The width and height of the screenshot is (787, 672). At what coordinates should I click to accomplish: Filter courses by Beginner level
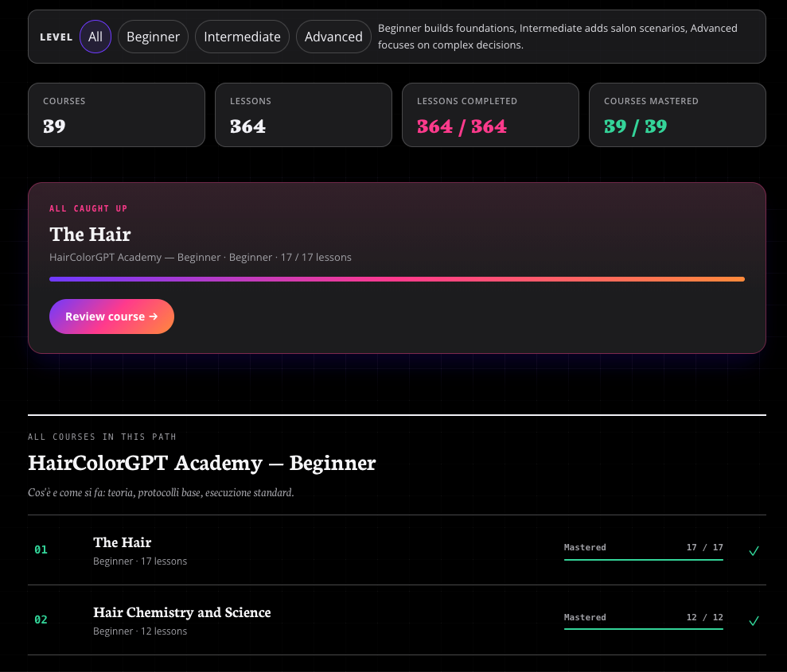pos(153,37)
